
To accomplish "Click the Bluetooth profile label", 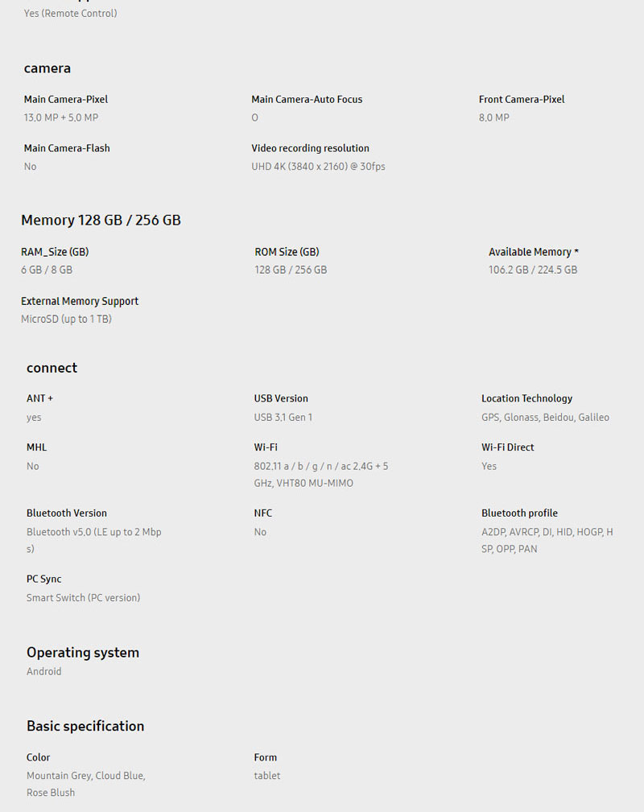I will coord(519,513).
